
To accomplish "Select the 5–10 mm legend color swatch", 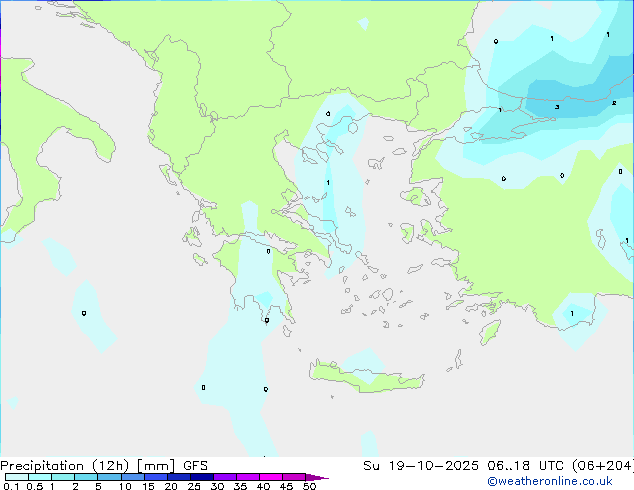I will tap(110, 477).
